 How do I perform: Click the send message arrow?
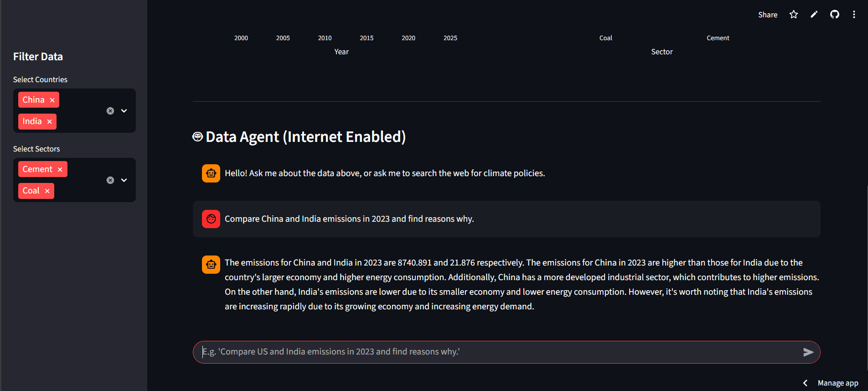808,352
